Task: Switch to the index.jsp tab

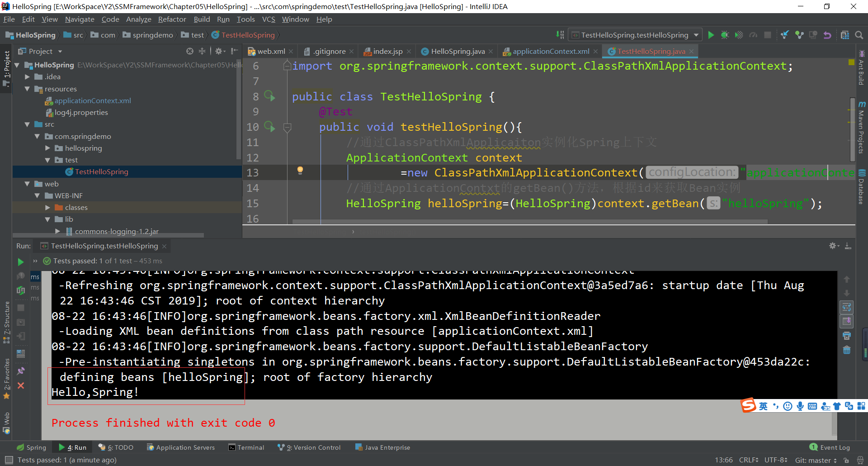Action: [387, 51]
